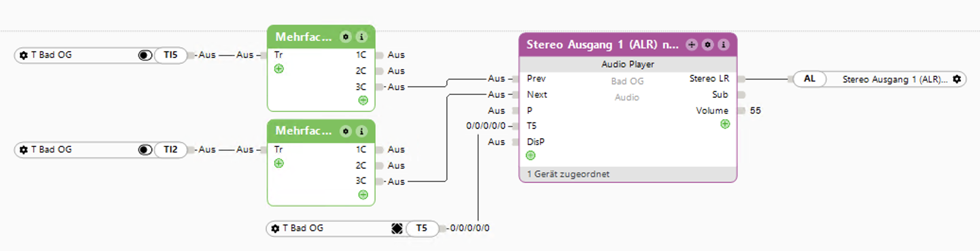Open settings gear on top Mehrfachklick block
Image resolution: width=980 pixels, height=251 pixels.
click(x=346, y=37)
